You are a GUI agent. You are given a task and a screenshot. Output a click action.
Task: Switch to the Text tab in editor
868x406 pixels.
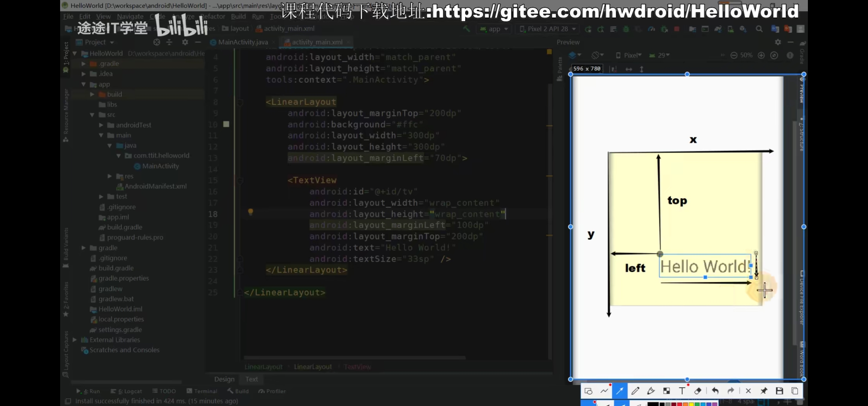click(x=251, y=379)
